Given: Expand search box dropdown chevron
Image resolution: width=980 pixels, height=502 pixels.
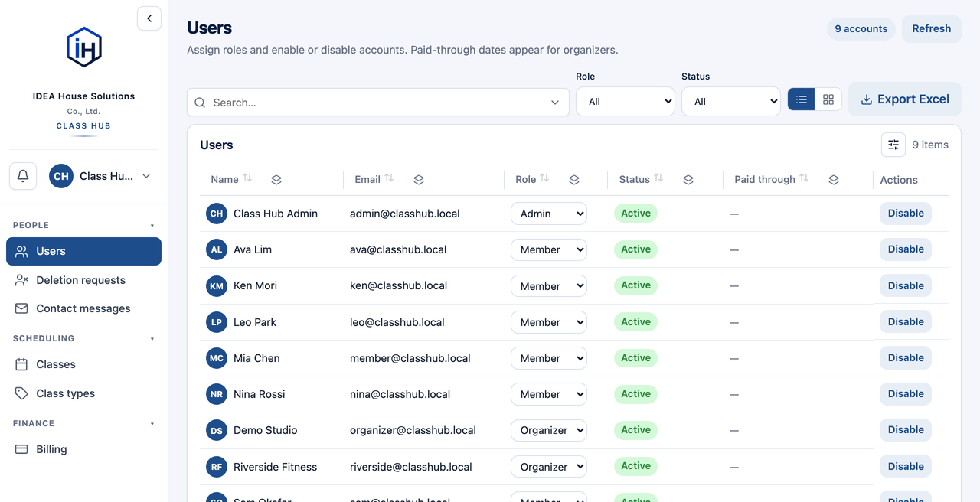Looking at the screenshot, I should point(555,103).
